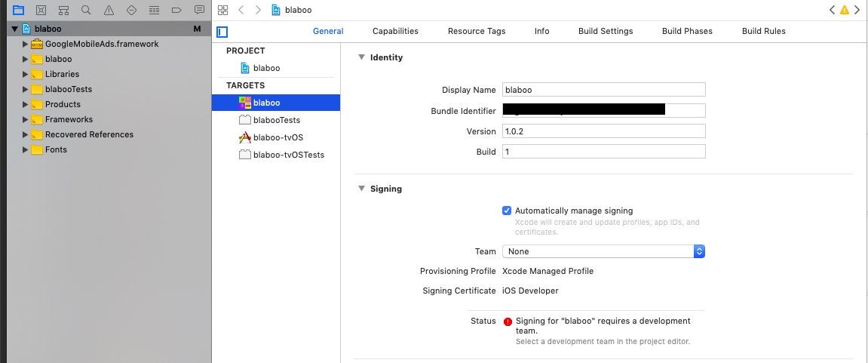Open the Issue navigator warning triangle

109,10
